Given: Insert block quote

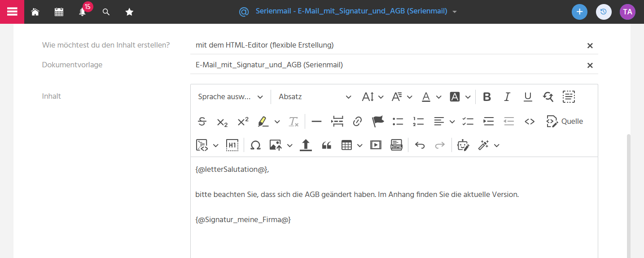Looking at the screenshot, I should pyautogui.click(x=326, y=145).
